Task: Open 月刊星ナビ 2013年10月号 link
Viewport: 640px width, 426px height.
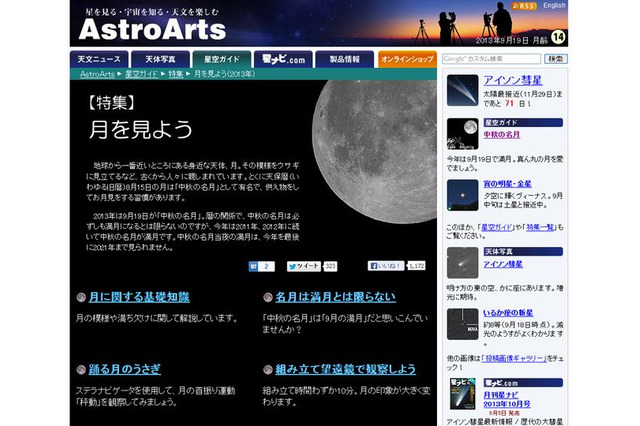Action: click(507, 399)
